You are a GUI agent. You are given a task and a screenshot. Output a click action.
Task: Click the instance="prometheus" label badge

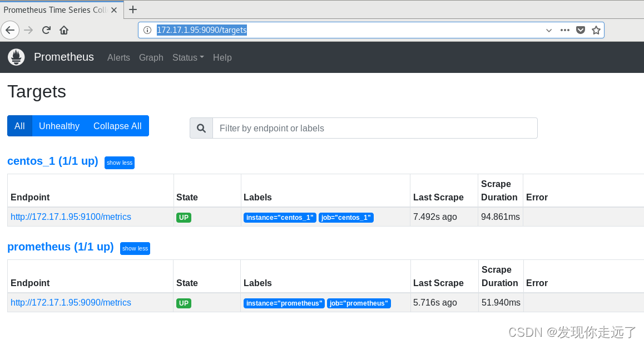tap(284, 303)
